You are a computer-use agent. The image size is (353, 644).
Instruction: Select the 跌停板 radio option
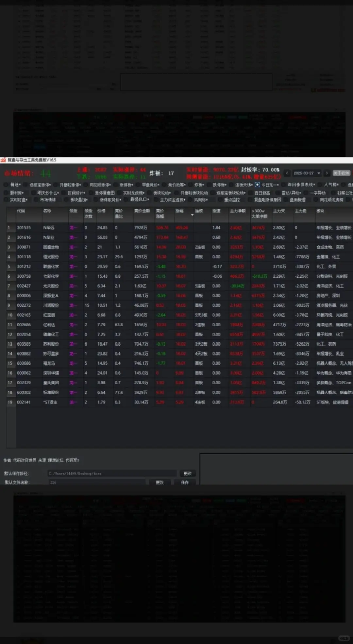pyautogui.click(x=216, y=185)
